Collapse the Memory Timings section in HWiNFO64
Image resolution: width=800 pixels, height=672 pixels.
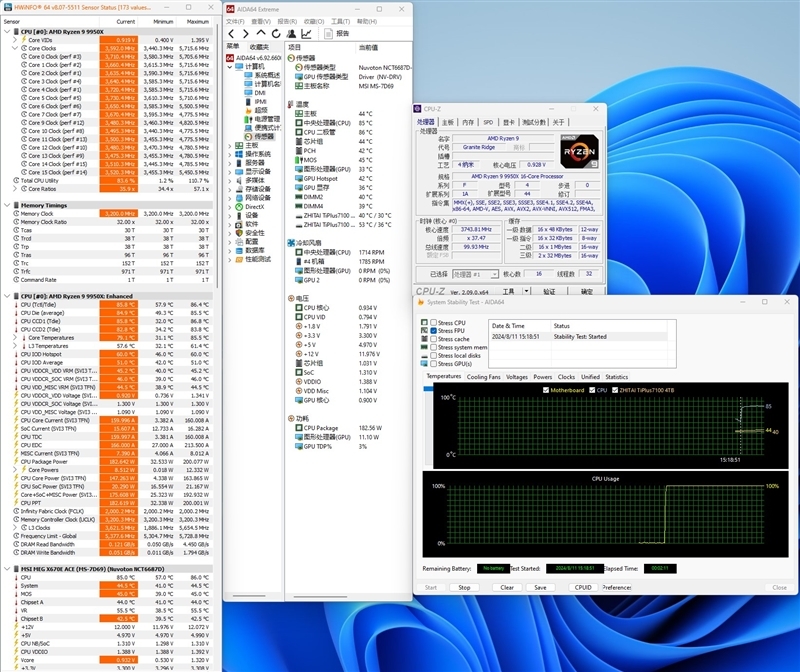coord(7,205)
